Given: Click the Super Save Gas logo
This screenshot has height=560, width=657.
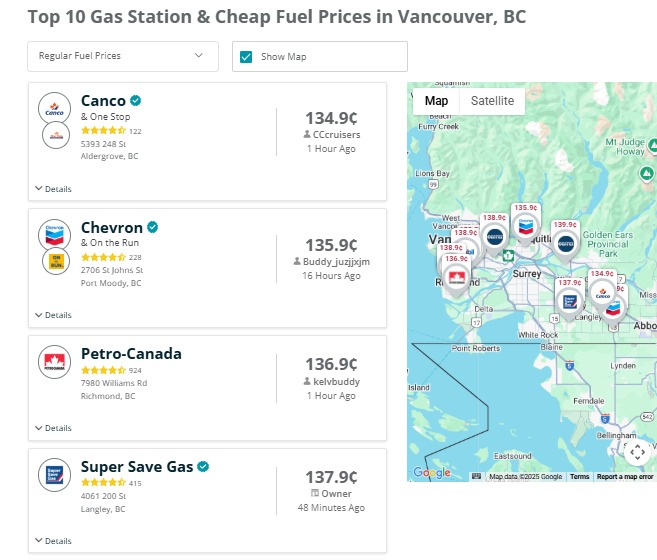Looking at the screenshot, I should click(x=54, y=474).
